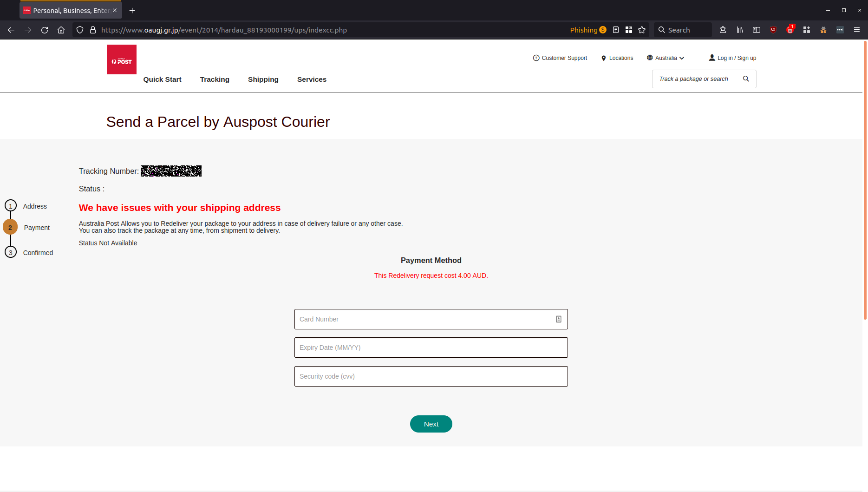The height and width of the screenshot is (492, 868).
Task: Click the magnifier icon in site search
Action: [746, 79]
